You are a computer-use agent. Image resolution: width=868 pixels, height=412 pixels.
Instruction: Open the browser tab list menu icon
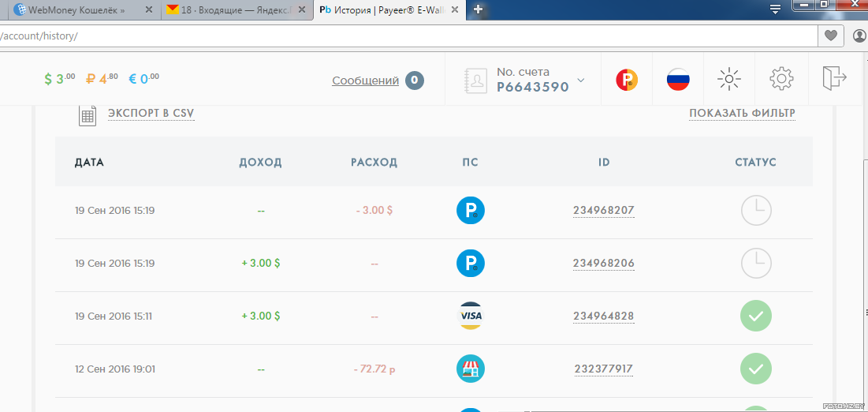(x=775, y=9)
